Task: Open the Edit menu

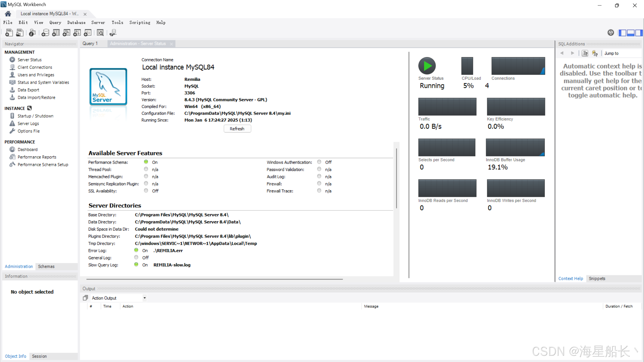Action: (x=23, y=22)
